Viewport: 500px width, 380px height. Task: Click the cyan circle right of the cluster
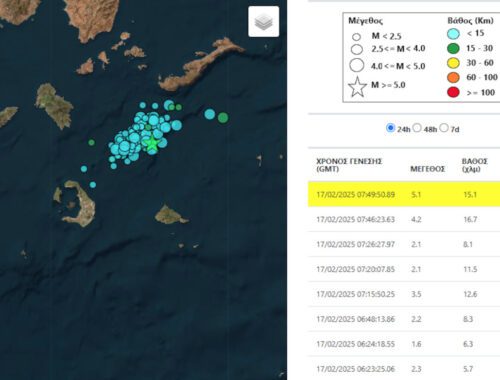(x=210, y=114)
